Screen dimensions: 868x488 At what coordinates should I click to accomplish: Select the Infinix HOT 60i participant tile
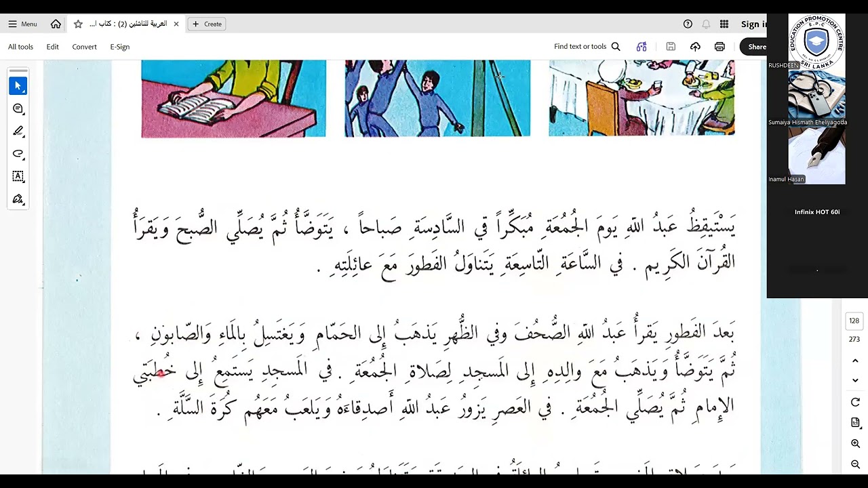(x=816, y=212)
